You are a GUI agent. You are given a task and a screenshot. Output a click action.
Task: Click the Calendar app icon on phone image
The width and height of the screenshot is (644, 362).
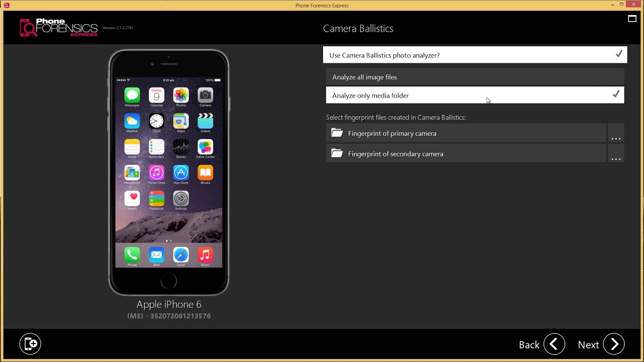[156, 95]
